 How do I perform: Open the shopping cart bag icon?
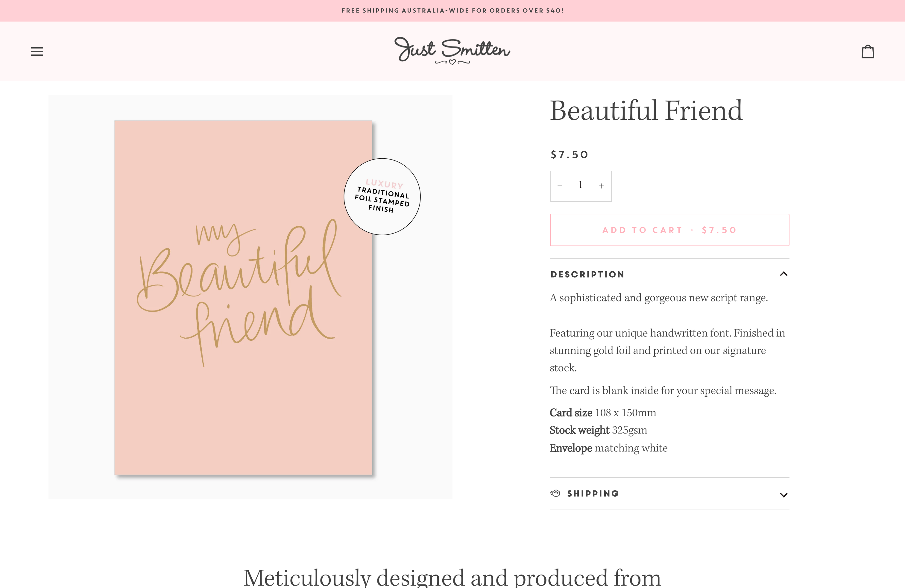click(868, 51)
